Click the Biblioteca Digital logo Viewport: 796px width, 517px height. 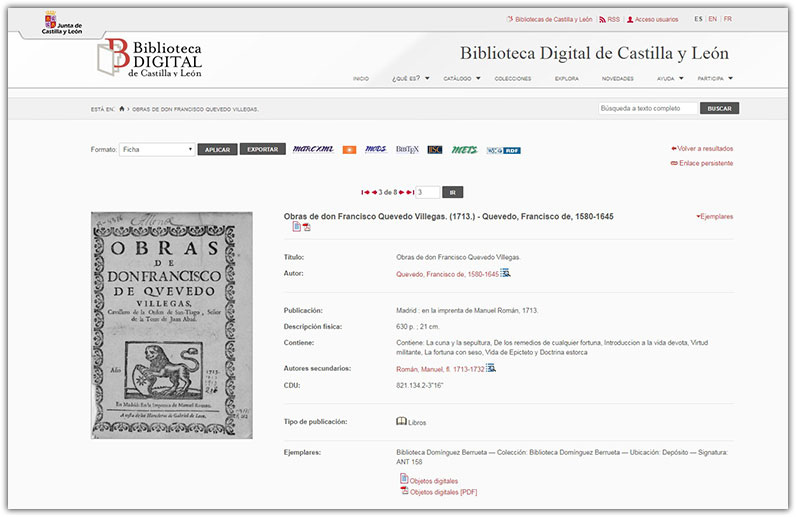point(149,57)
